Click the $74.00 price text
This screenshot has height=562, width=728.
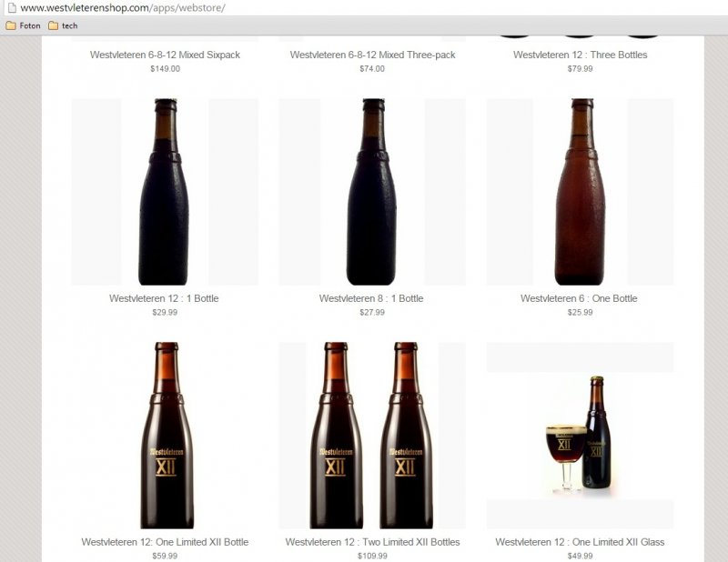coord(372,69)
